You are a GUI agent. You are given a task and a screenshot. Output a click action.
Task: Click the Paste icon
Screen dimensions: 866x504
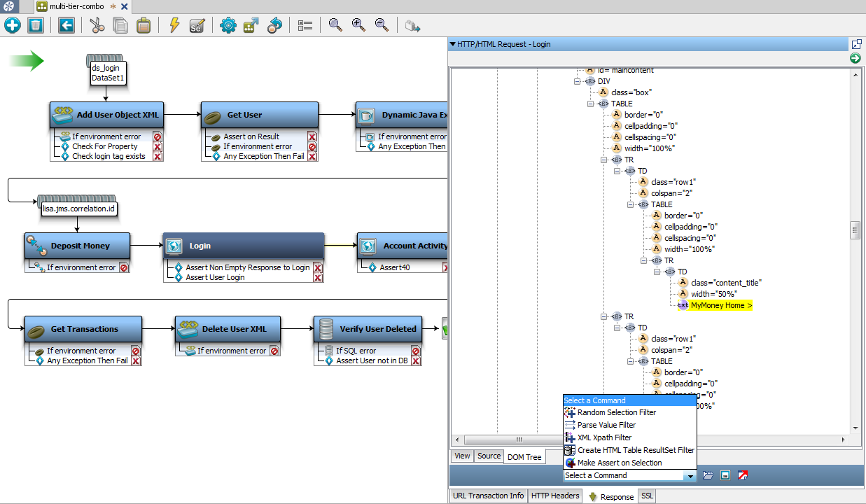click(142, 24)
